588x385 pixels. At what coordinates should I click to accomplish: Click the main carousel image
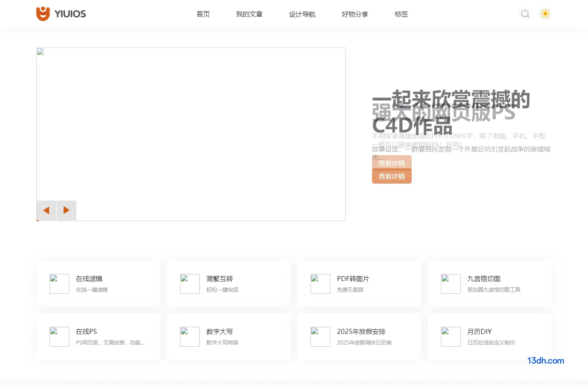pyautogui.click(x=191, y=134)
